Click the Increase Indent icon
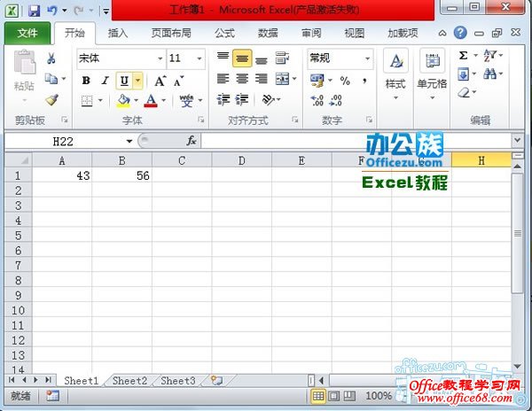The width and height of the screenshot is (532, 411). [242, 99]
